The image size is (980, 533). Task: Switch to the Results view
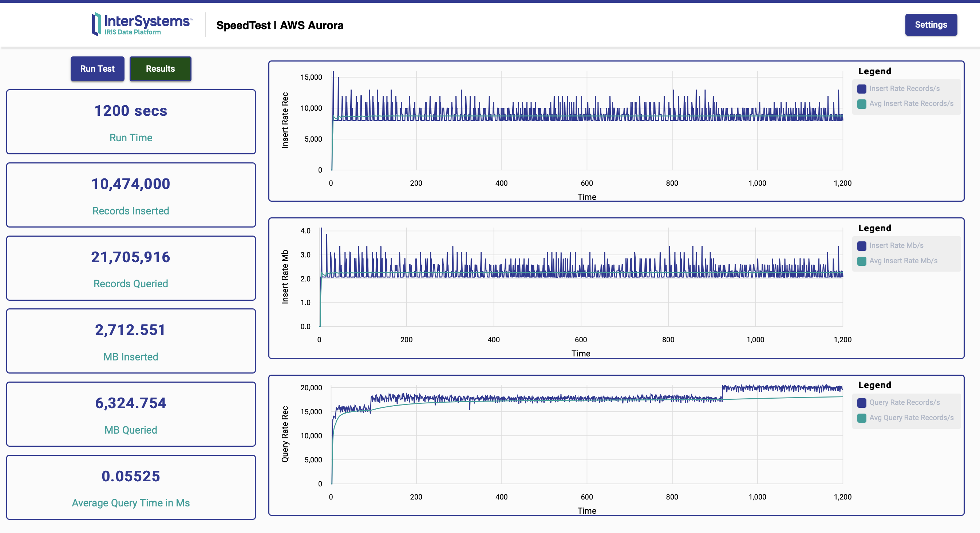pyautogui.click(x=160, y=69)
